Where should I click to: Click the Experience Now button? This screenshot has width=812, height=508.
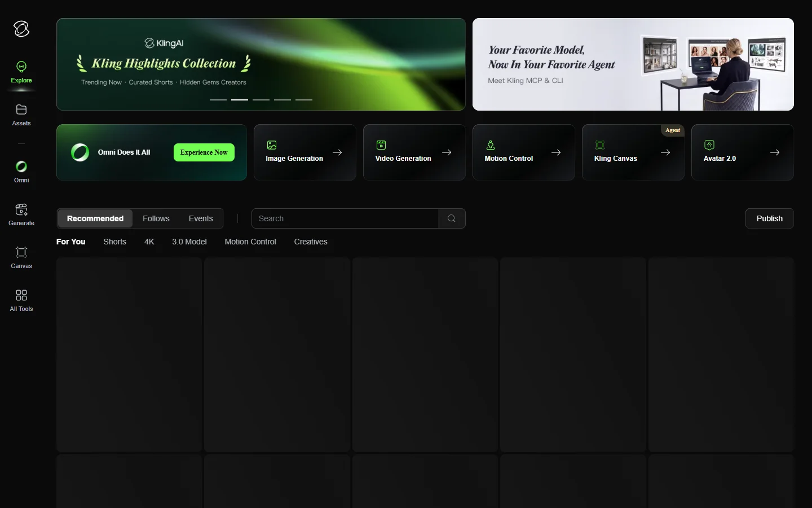(204, 152)
